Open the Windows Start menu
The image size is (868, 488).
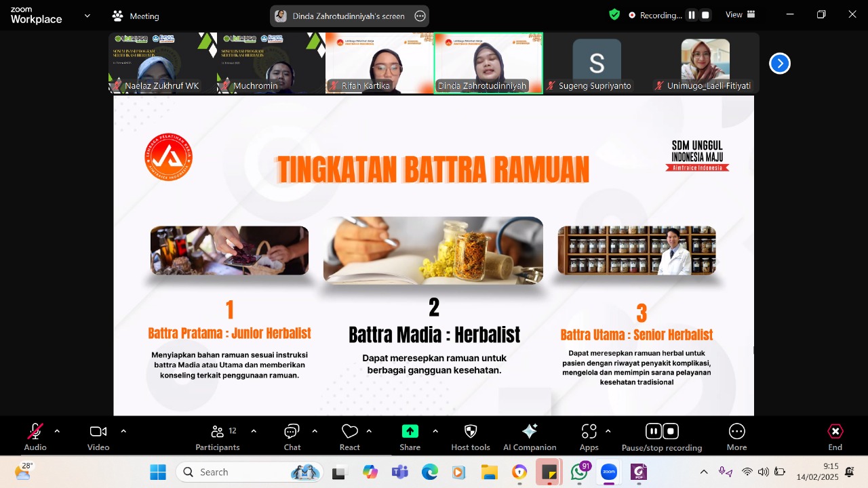[158, 472]
